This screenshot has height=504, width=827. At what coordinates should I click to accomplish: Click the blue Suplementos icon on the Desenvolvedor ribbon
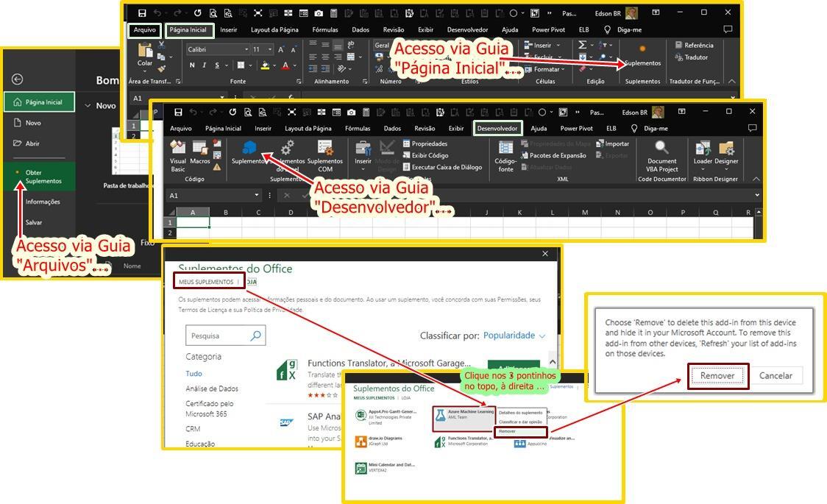coord(249,147)
